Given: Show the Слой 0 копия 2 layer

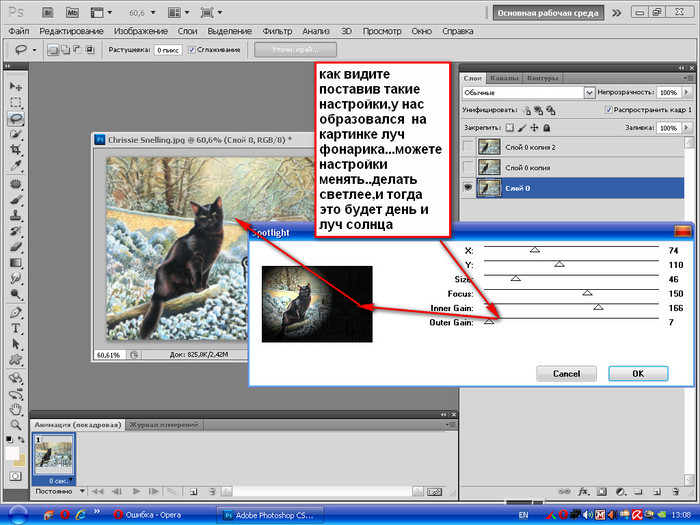Looking at the screenshot, I should point(468,146).
